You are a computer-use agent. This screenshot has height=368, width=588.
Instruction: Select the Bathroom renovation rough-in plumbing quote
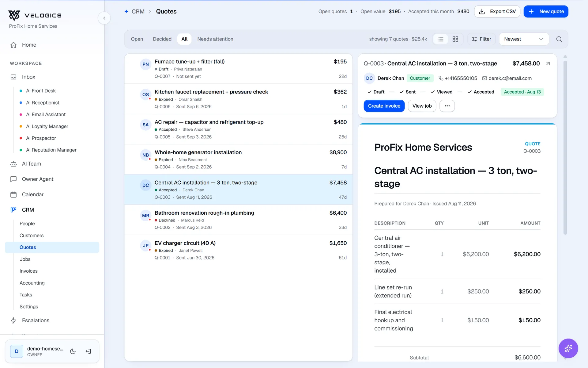pyautogui.click(x=238, y=220)
